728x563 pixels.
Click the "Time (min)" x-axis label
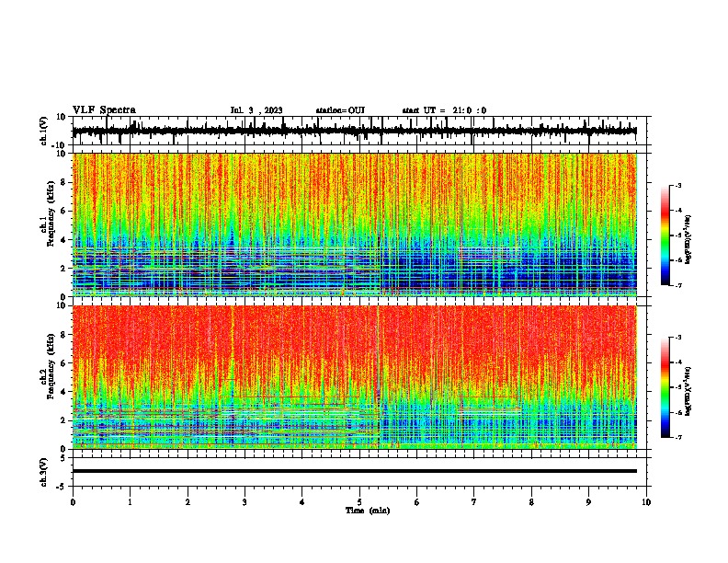[368, 511]
